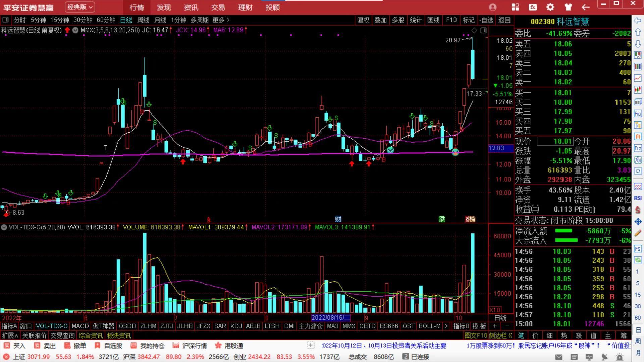Open the 指标B indicator group

[x=461, y=326]
